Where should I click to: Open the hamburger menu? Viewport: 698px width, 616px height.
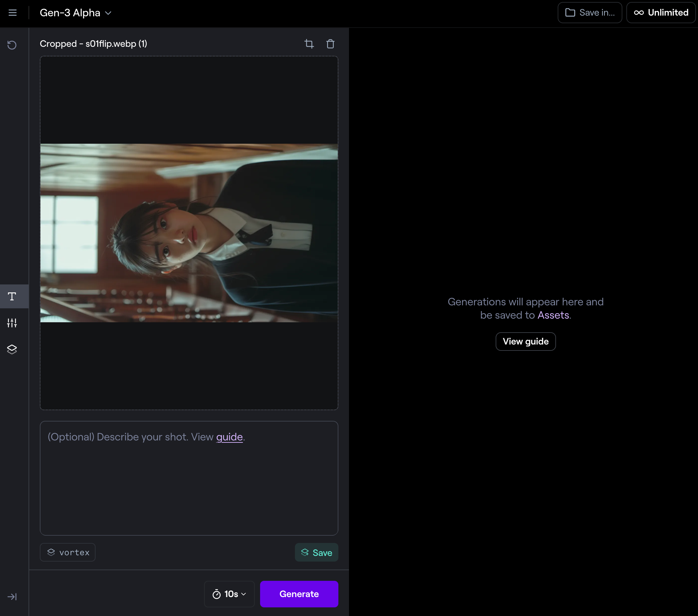coord(13,13)
